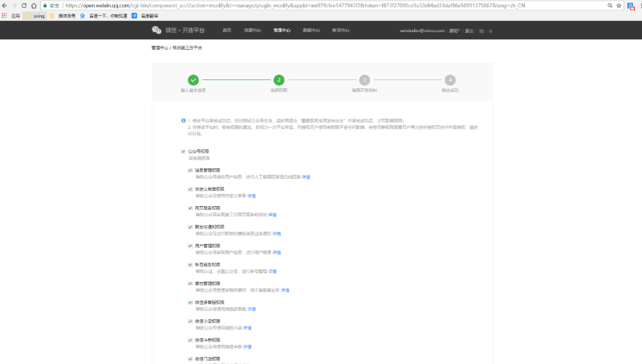Image resolution: width=642 pixels, height=364 pixels.
Task: Open 详情 link for 群发与通知权限
Action: (x=277, y=233)
